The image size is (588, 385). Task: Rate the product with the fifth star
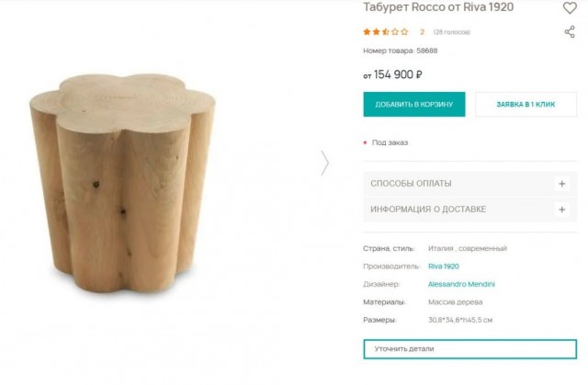click(405, 32)
